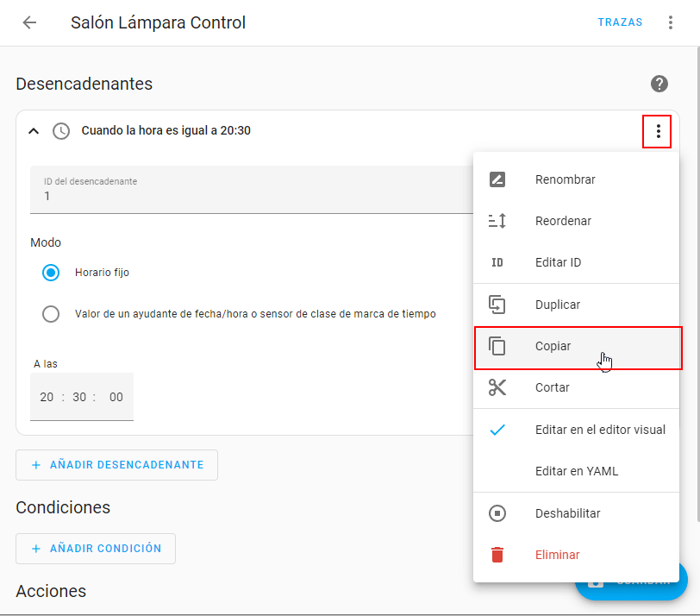Open the top-right page overflow menu
This screenshot has width=700, height=616.
(x=671, y=22)
